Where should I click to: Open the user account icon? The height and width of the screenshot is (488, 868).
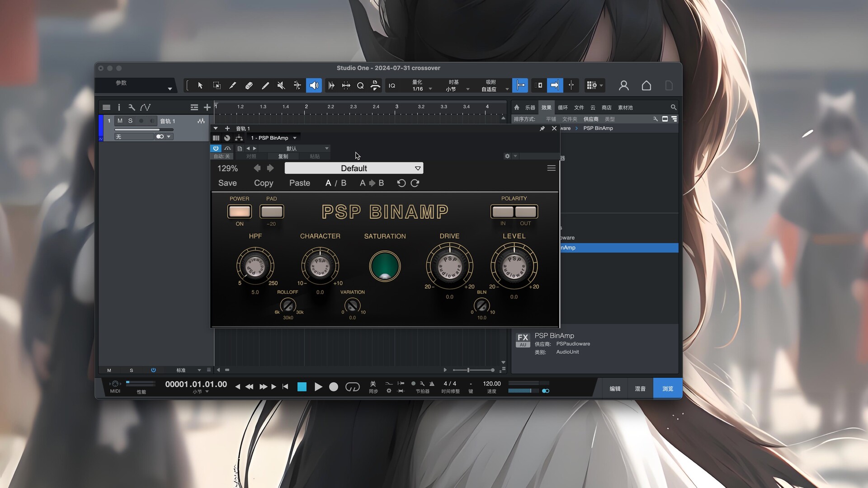click(x=624, y=85)
